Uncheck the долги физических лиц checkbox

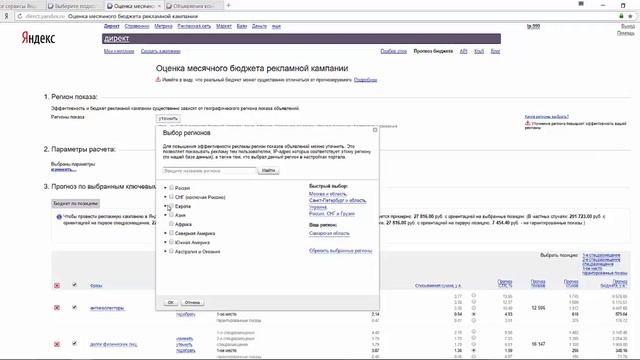74,344
